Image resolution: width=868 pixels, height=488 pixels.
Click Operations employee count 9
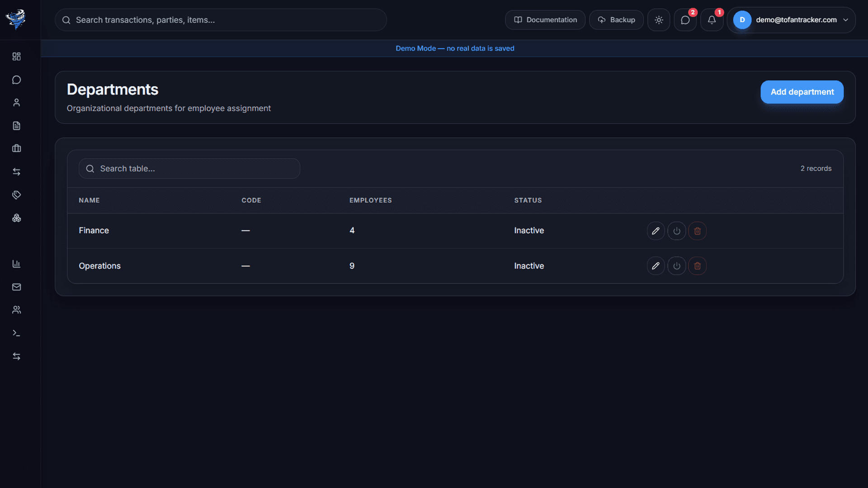coord(352,266)
